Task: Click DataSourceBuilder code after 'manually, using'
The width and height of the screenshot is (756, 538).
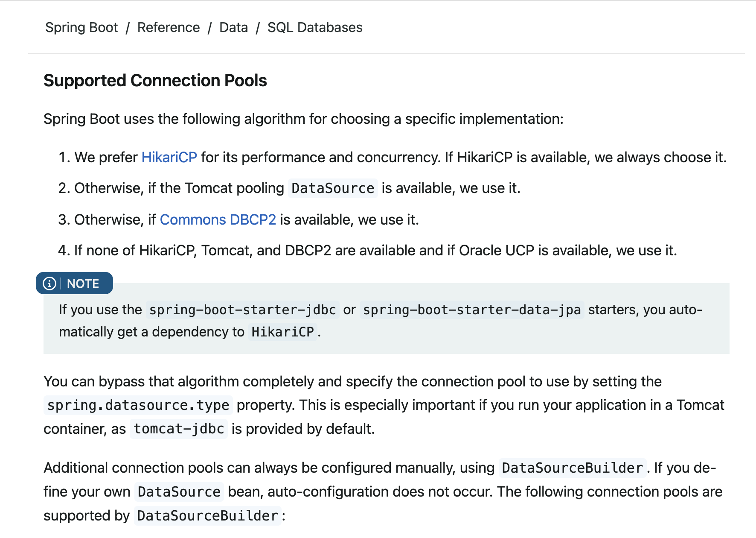Action: 572,468
